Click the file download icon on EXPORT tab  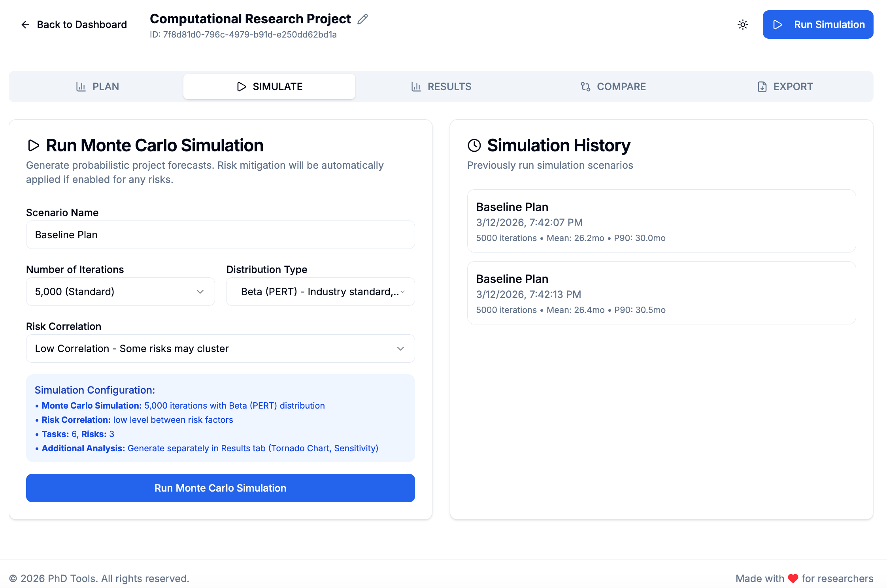762,87
